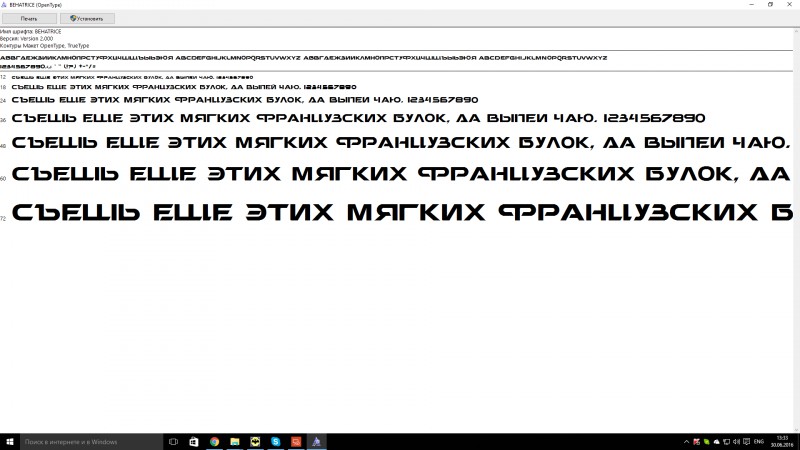Open the bat-logo app on the taskbar
800x450 pixels.
255,442
